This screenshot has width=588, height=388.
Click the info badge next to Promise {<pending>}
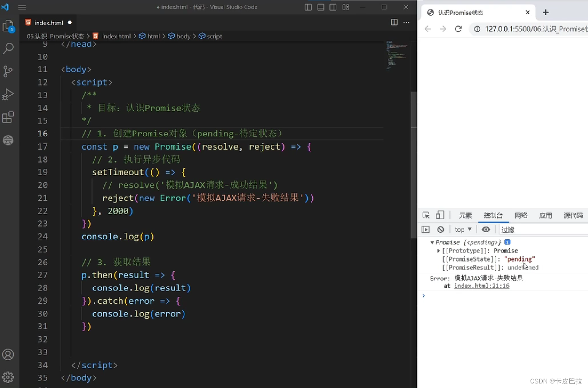(507, 242)
